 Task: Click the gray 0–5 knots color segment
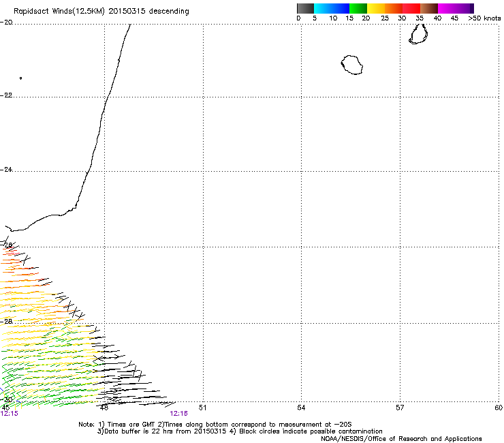click(x=305, y=8)
